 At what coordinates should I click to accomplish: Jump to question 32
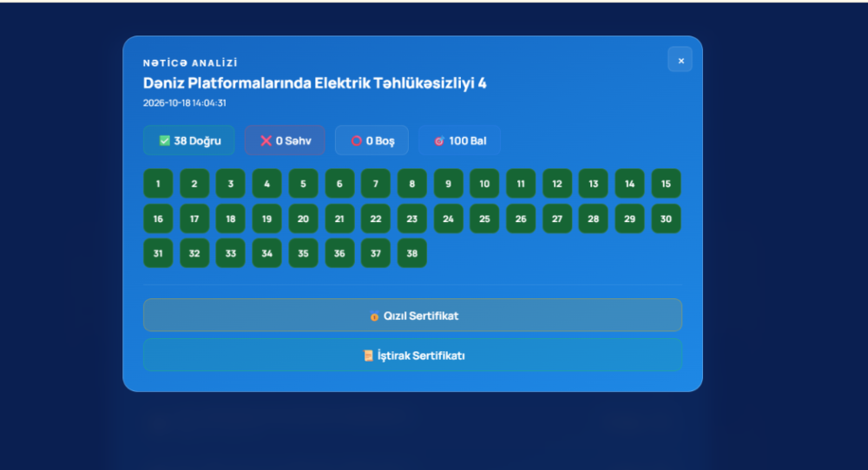(x=194, y=253)
